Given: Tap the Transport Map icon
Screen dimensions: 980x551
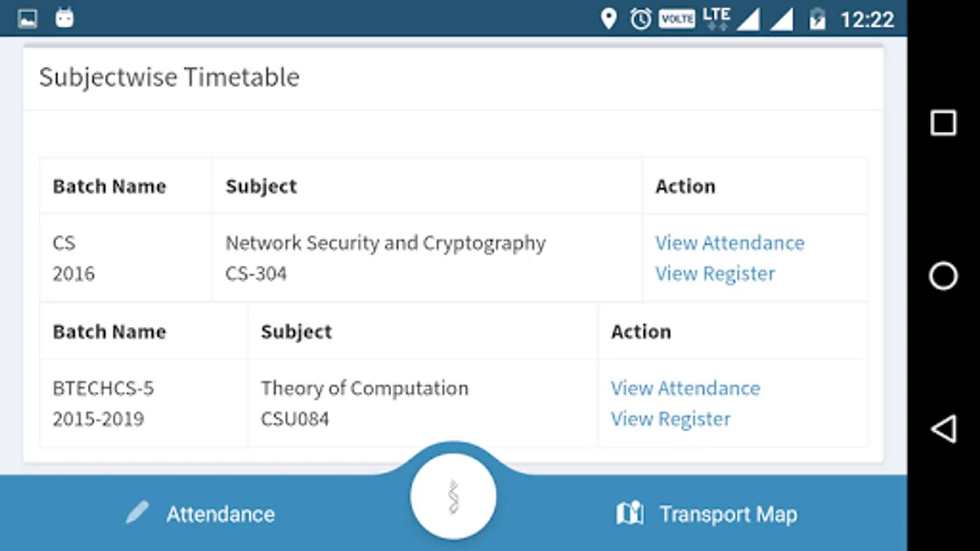Looking at the screenshot, I should 630,513.
